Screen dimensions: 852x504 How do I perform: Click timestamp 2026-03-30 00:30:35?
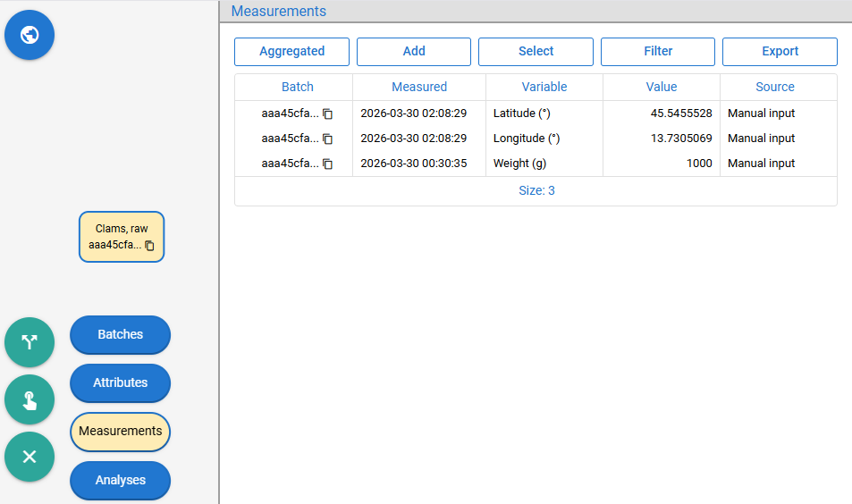414,164
